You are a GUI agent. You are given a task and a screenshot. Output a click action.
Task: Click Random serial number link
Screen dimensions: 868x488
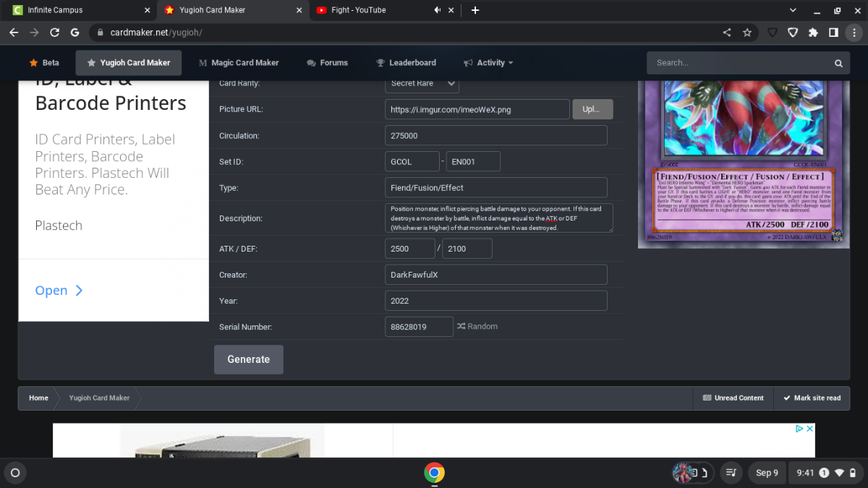click(477, 327)
